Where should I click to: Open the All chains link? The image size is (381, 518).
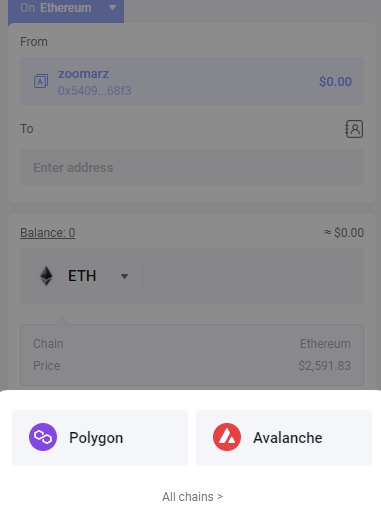coord(192,497)
